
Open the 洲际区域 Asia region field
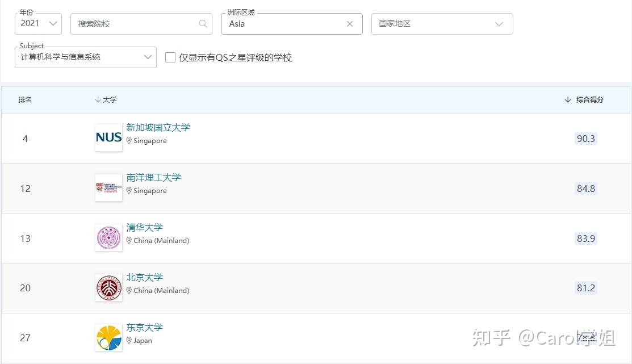pyautogui.click(x=291, y=24)
